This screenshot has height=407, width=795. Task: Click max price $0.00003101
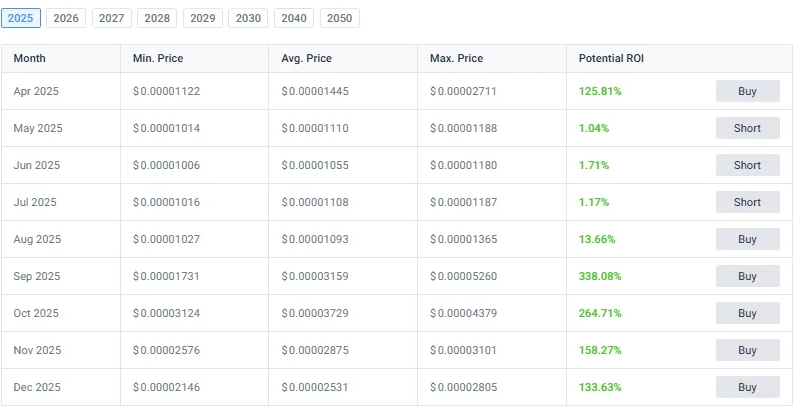tap(463, 350)
